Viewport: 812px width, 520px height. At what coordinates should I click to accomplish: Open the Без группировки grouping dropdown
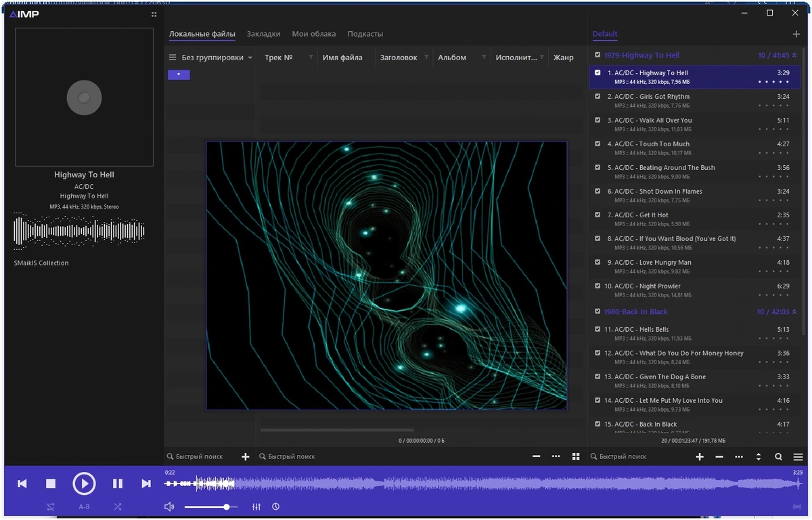217,58
